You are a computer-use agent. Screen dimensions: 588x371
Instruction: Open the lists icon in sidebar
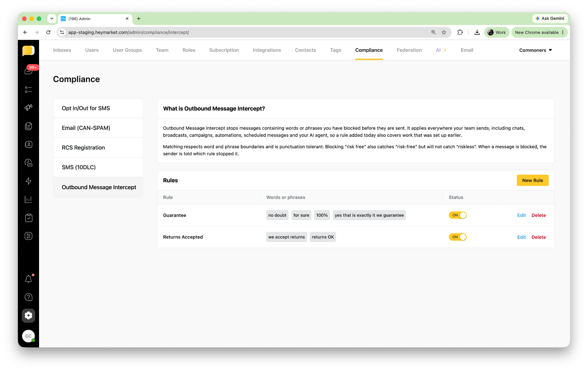coord(28,90)
